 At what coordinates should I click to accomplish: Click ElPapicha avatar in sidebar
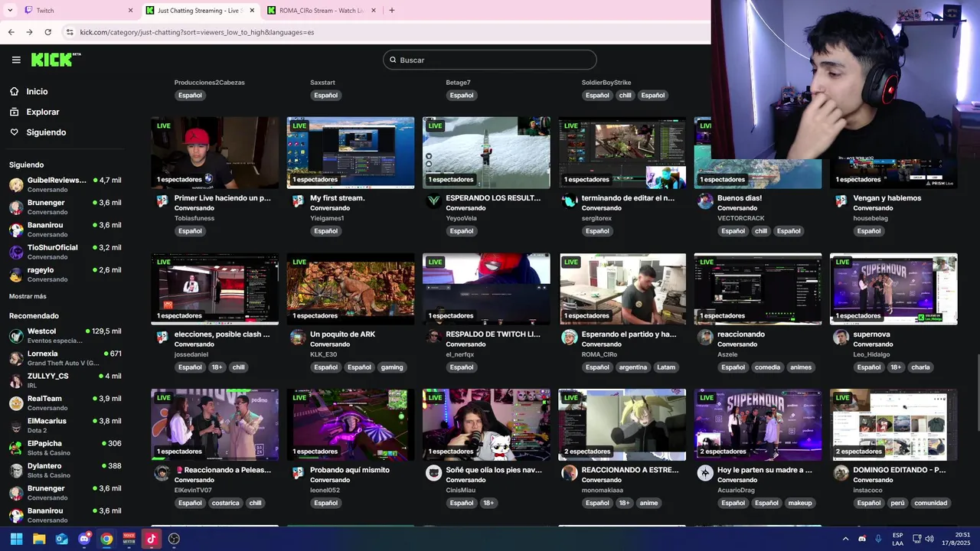tap(16, 448)
